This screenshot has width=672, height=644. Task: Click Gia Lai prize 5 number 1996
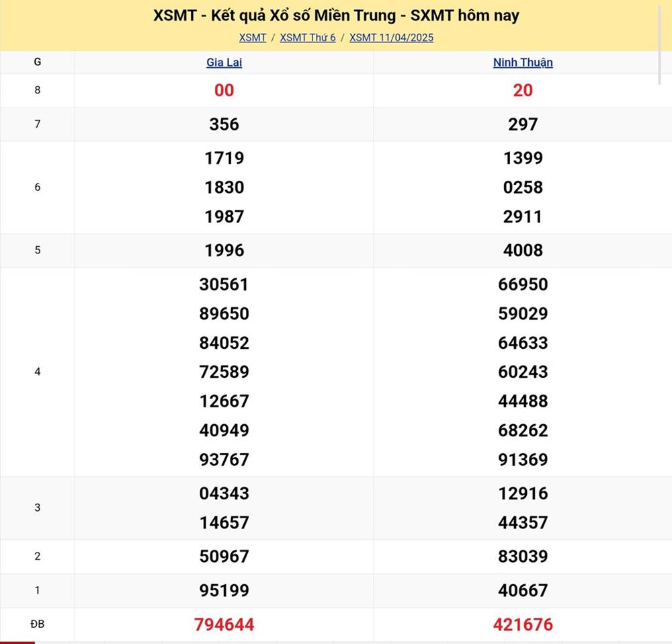click(224, 251)
